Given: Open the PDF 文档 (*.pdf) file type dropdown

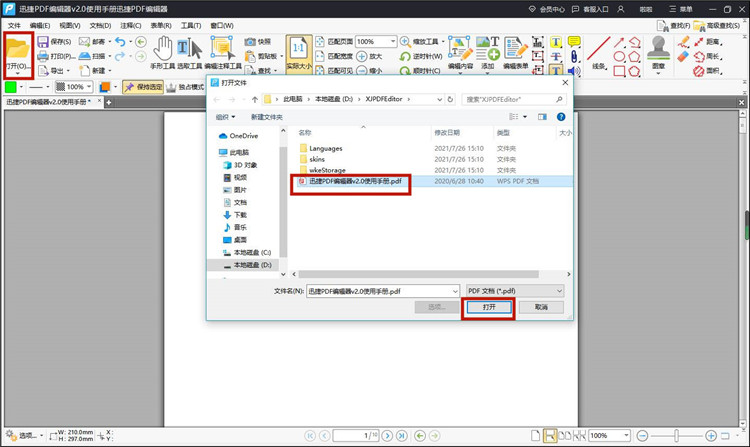Looking at the screenshot, I should coord(515,291).
